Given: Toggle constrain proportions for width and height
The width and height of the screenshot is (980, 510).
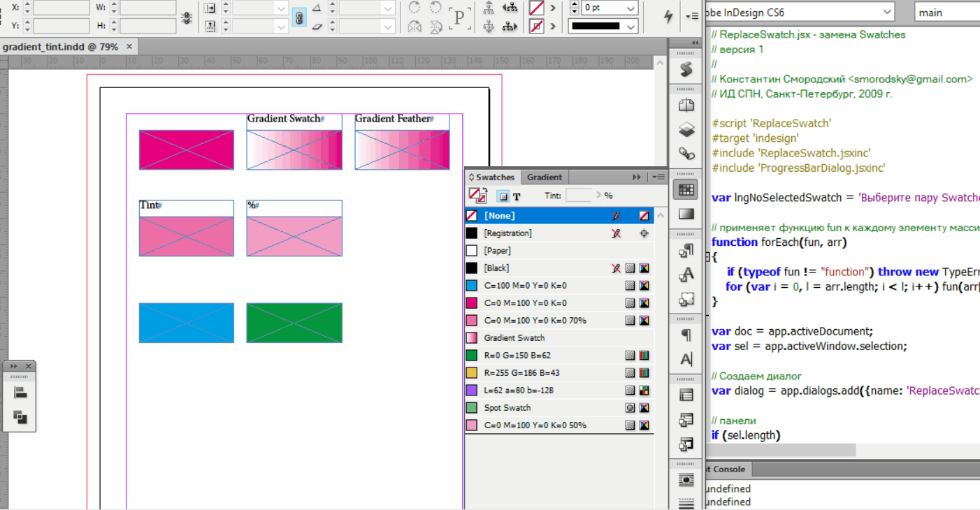Looking at the screenshot, I should click(186, 17).
